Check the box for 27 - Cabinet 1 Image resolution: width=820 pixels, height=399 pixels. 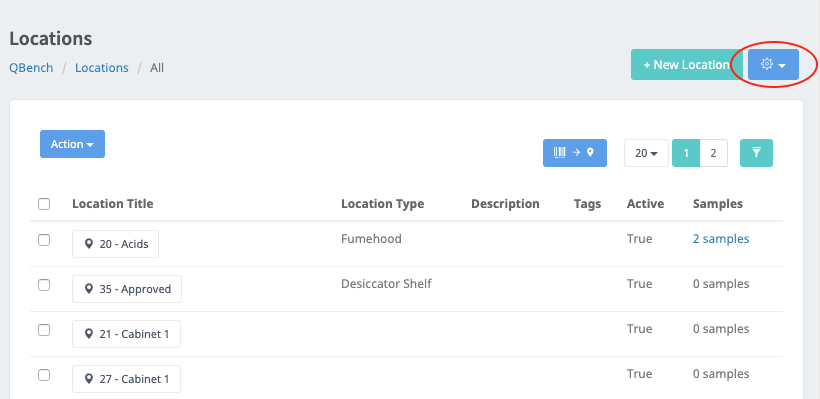pos(44,375)
